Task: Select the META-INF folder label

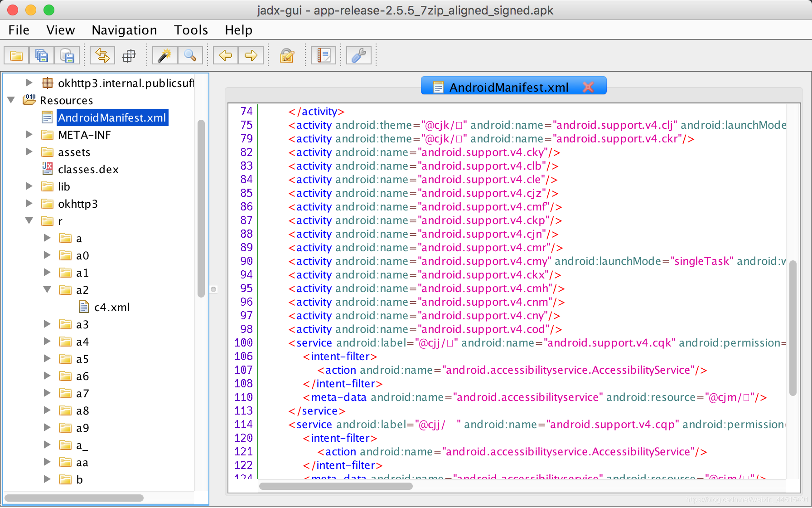Action: click(x=84, y=135)
